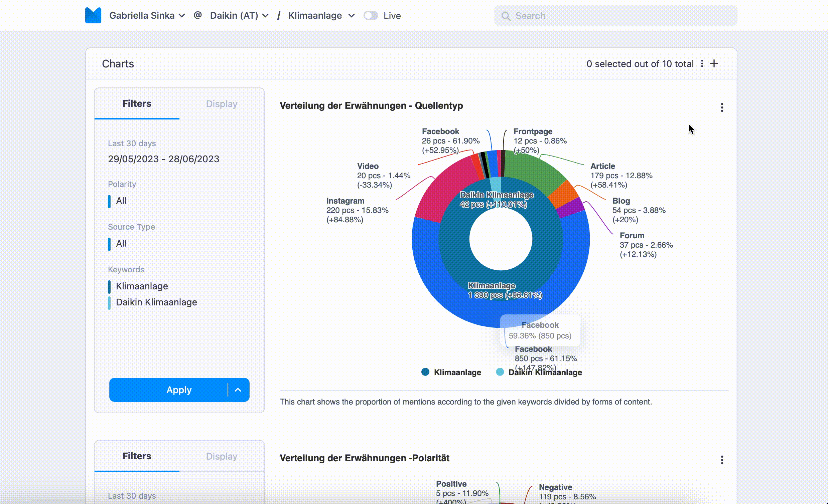Viewport: 828px width, 504px height.
Task: Select the Filters tab
Action: [137, 103]
